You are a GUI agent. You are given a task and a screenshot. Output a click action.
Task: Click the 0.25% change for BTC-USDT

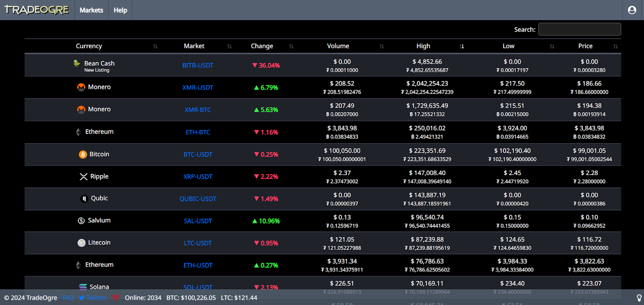click(266, 154)
